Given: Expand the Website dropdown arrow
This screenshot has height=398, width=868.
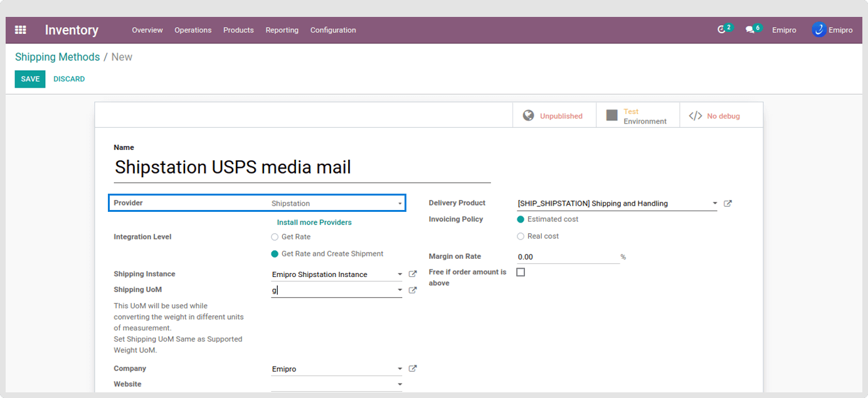Looking at the screenshot, I should point(400,384).
